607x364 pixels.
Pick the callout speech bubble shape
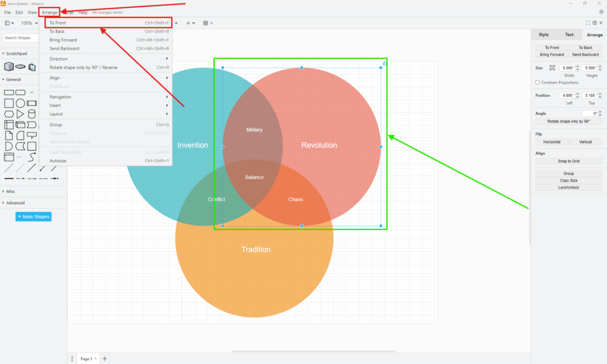click(32, 136)
